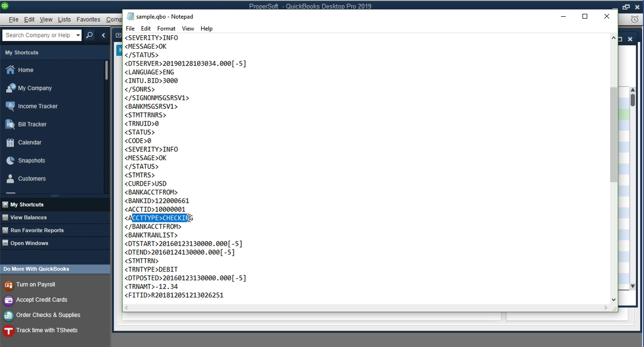
Task: Click the <FITID>R201812051213026251 line
Action: (174, 295)
